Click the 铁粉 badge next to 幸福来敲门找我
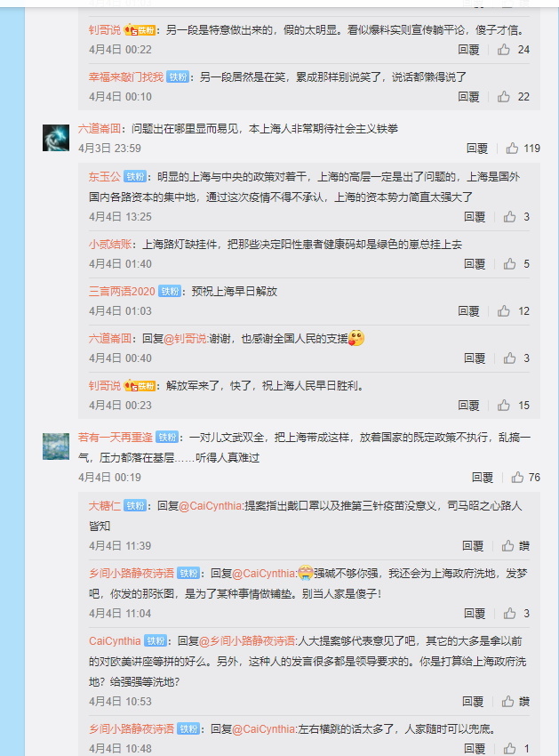559x756 pixels. [x=178, y=77]
